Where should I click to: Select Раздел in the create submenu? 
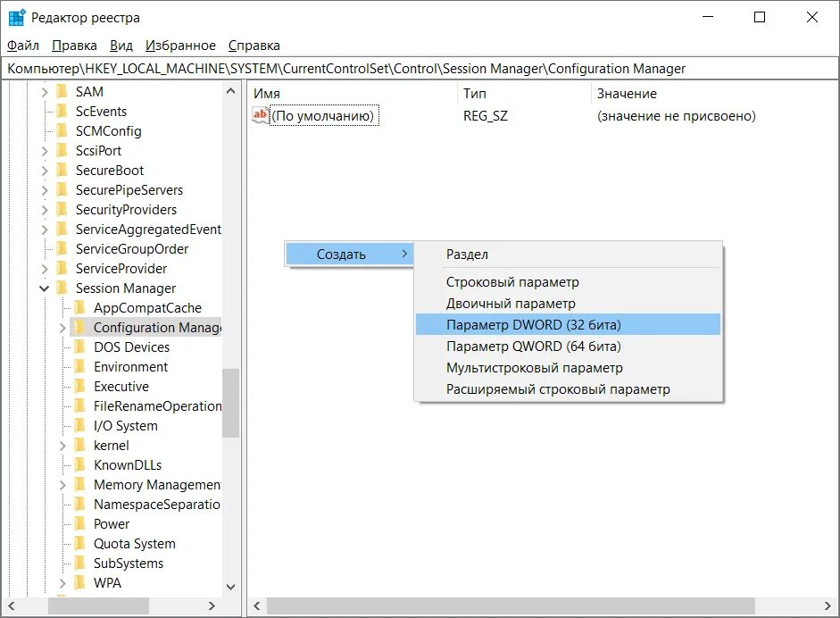click(x=467, y=255)
